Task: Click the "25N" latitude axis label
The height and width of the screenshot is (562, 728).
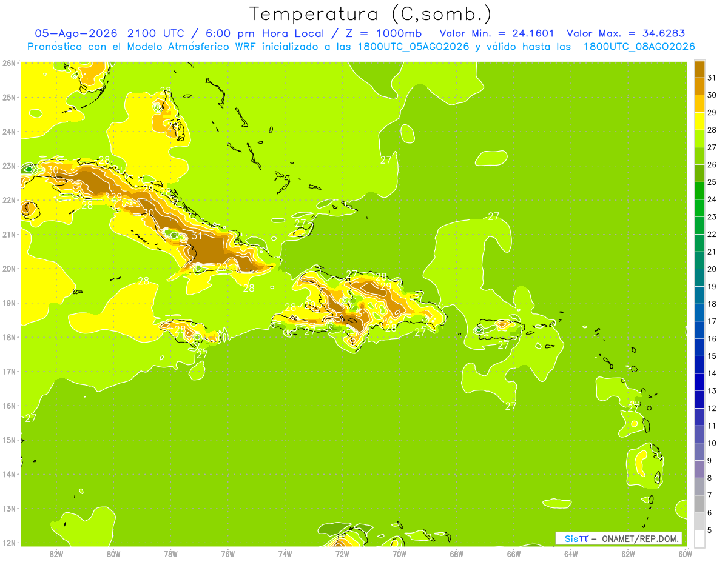Action: [x=9, y=98]
